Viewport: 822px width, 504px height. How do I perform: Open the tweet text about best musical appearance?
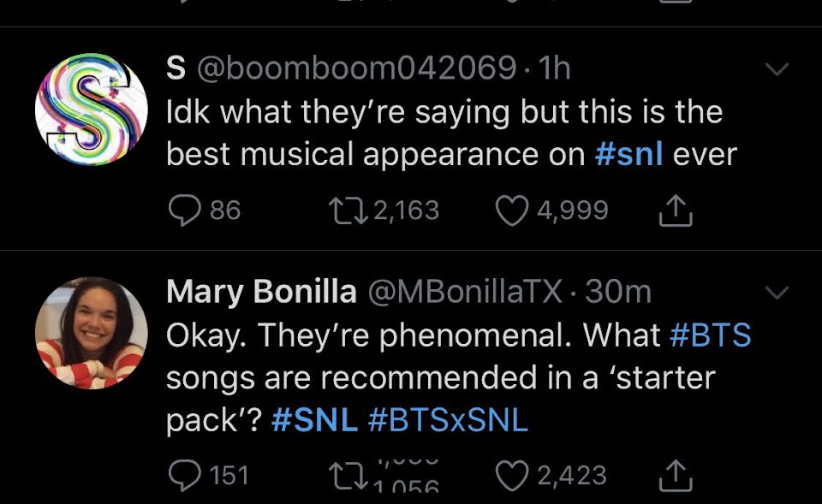tap(445, 133)
